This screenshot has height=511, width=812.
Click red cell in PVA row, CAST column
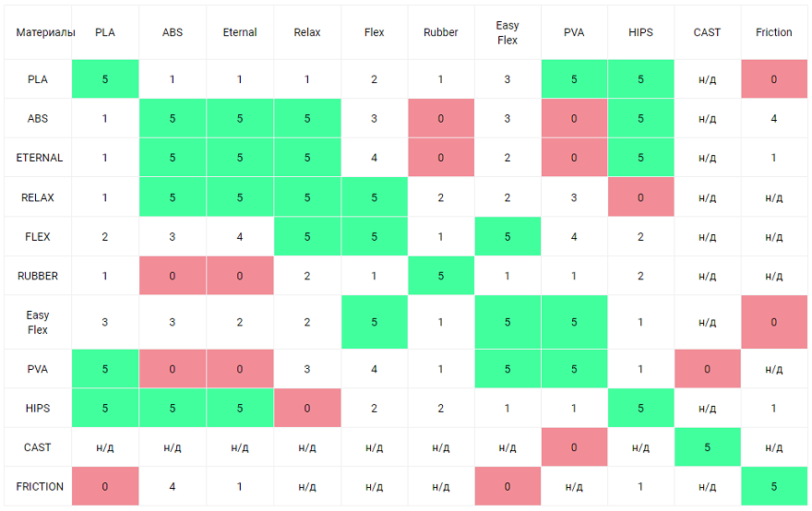[707, 369]
